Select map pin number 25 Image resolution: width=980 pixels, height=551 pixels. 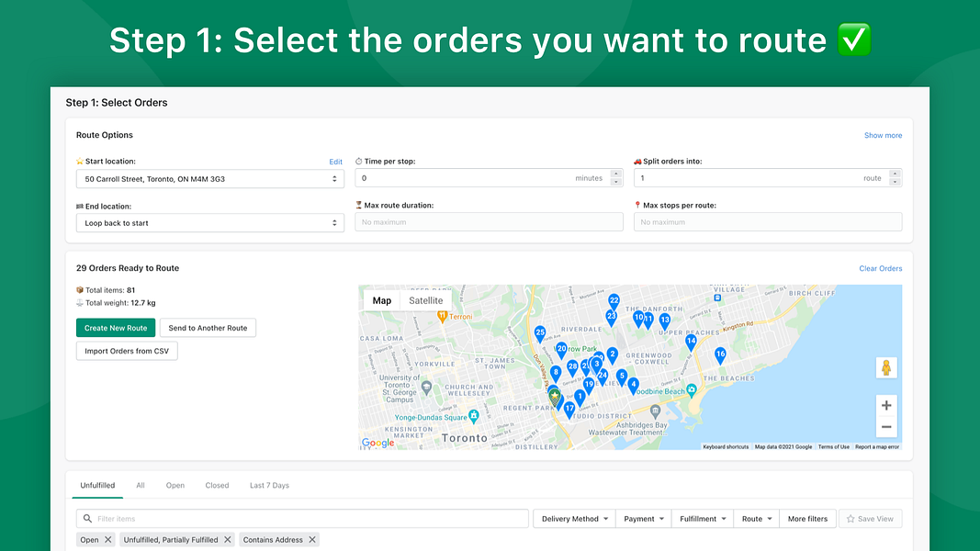click(x=540, y=333)
